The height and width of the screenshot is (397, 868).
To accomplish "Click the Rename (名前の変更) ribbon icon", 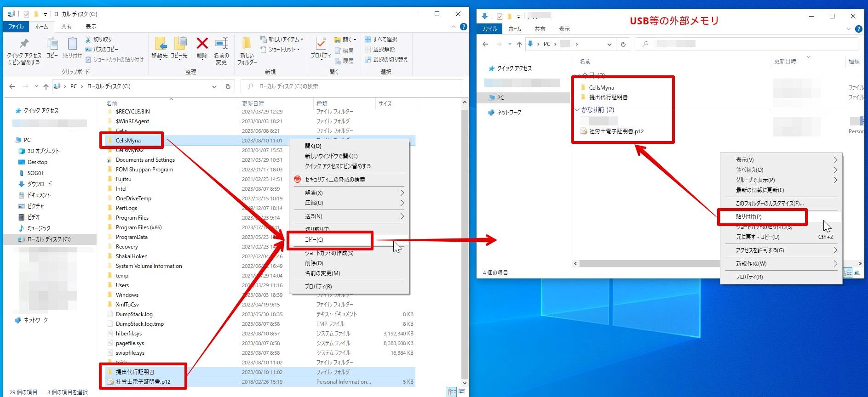I will pos(221,44).
